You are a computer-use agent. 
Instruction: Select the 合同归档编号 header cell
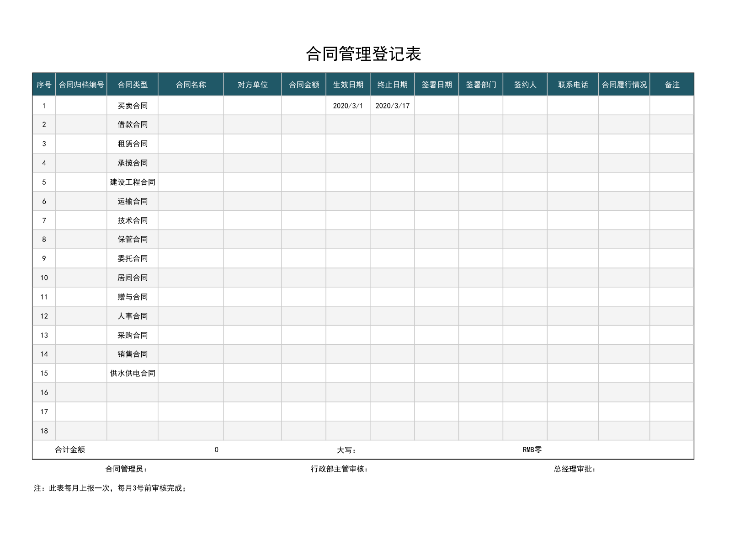[x=81, y=85]
